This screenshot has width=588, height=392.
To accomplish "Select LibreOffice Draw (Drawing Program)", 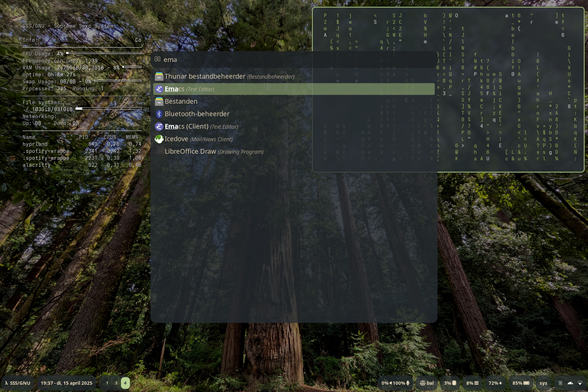I will coord(294,152).
